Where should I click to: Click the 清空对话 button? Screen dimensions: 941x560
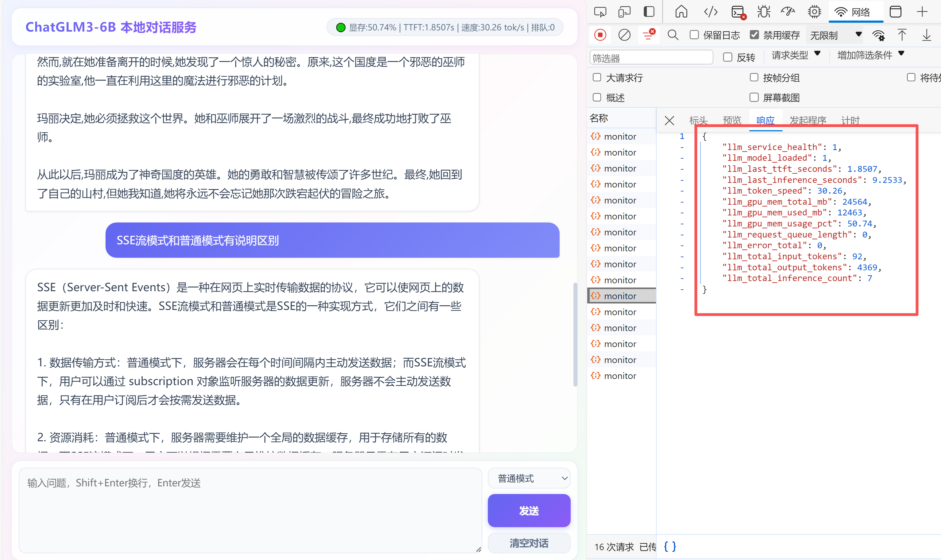(x=529, y=543)
